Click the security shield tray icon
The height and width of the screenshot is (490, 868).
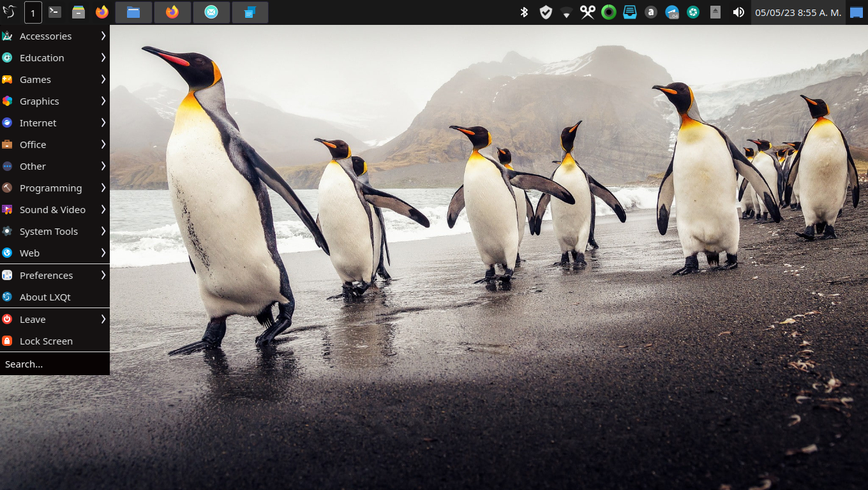(x=546, y=12)
